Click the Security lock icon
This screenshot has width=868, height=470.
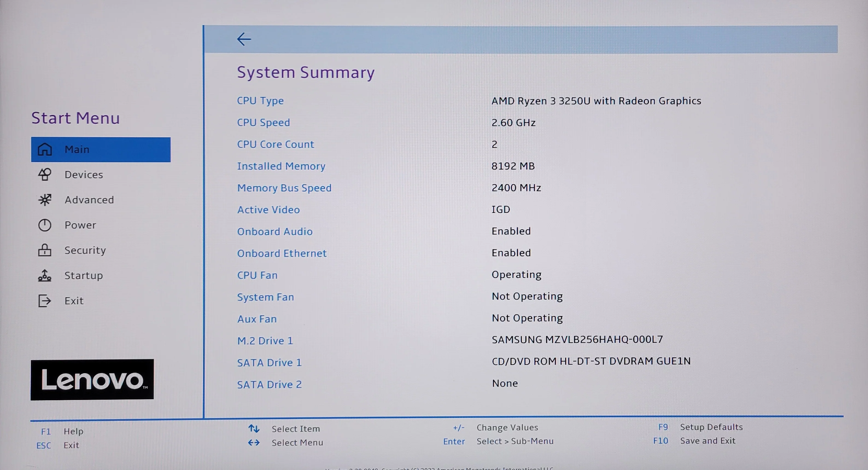pyautogui.click(x=45, y=250)
